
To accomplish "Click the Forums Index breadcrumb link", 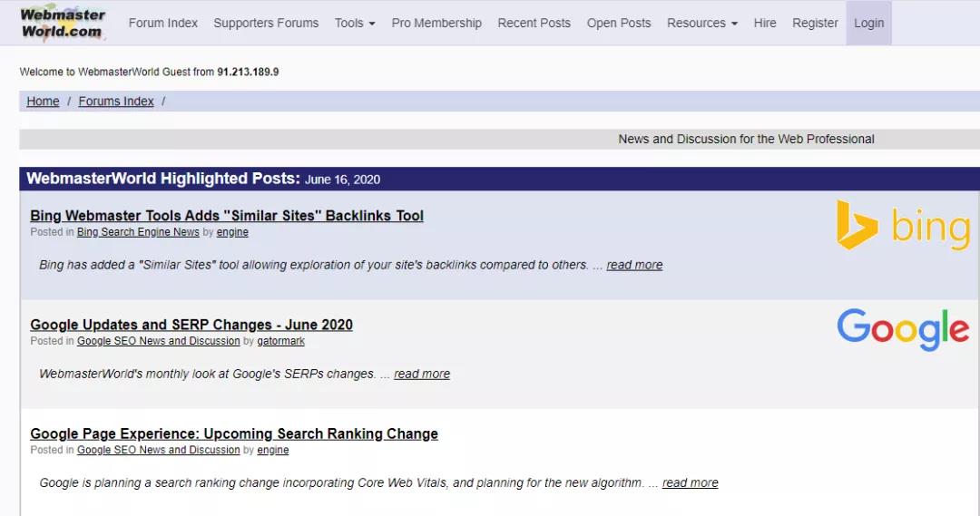I will pos(115,102).
